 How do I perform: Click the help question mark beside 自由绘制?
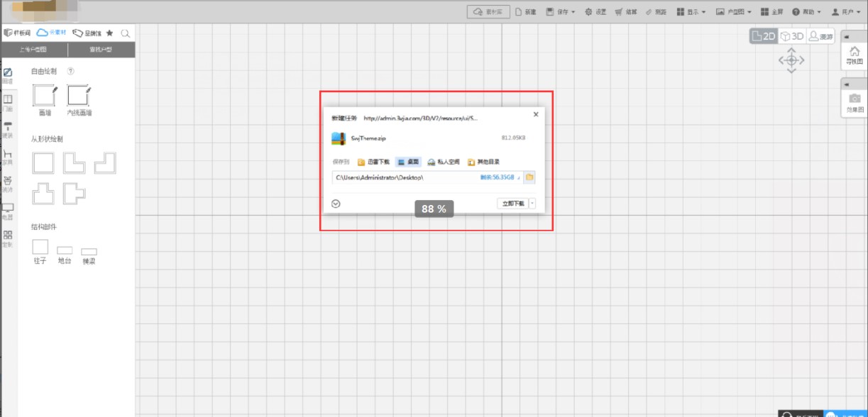[x=70, y=72]
